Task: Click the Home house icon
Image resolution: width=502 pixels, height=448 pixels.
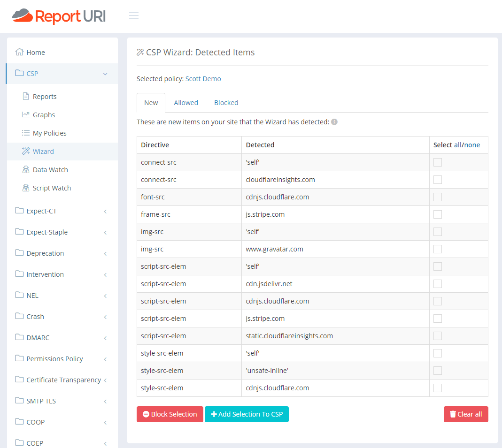Action: (x=19, y=52)
